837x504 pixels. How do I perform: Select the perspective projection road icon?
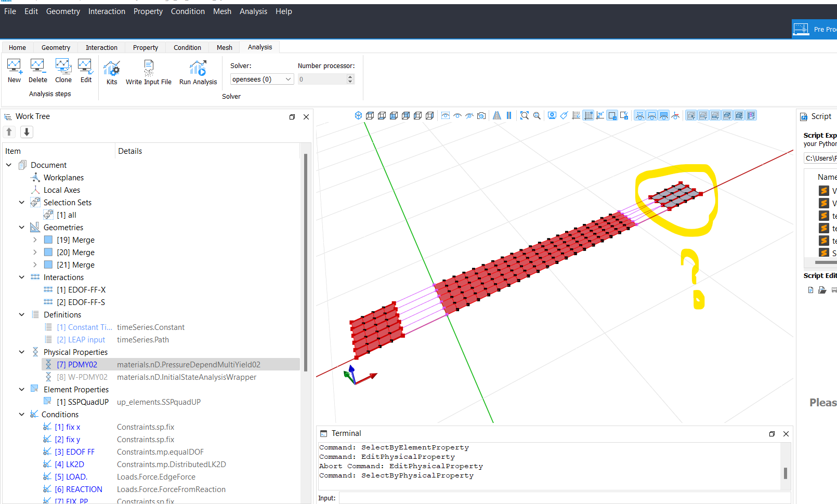[497, 115]
